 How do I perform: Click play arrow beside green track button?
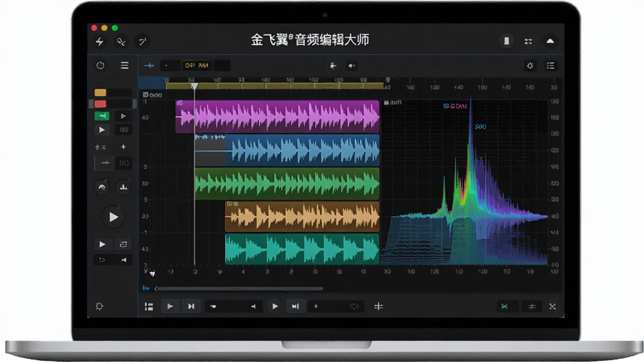pos(123,116)
